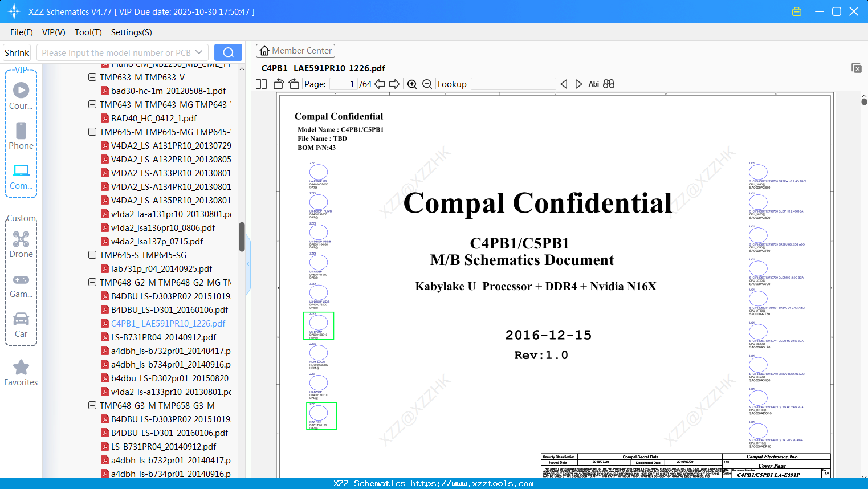Zoom in on the schematic
This screenshot has height=489, width=868.
tap(412, 84)
